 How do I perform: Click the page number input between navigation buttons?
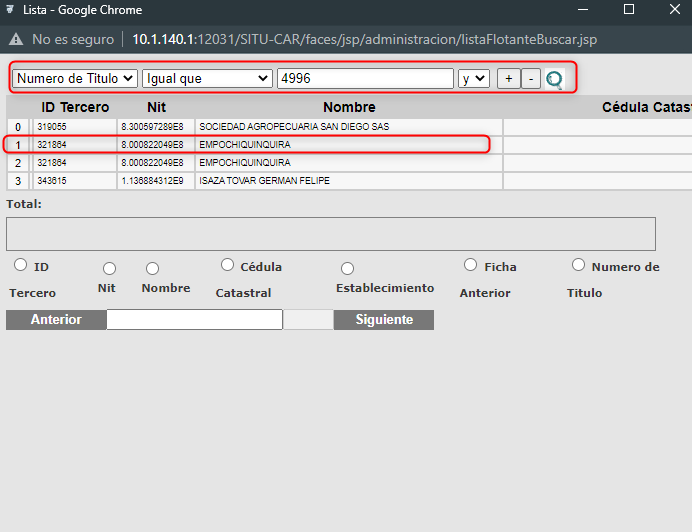194,320
